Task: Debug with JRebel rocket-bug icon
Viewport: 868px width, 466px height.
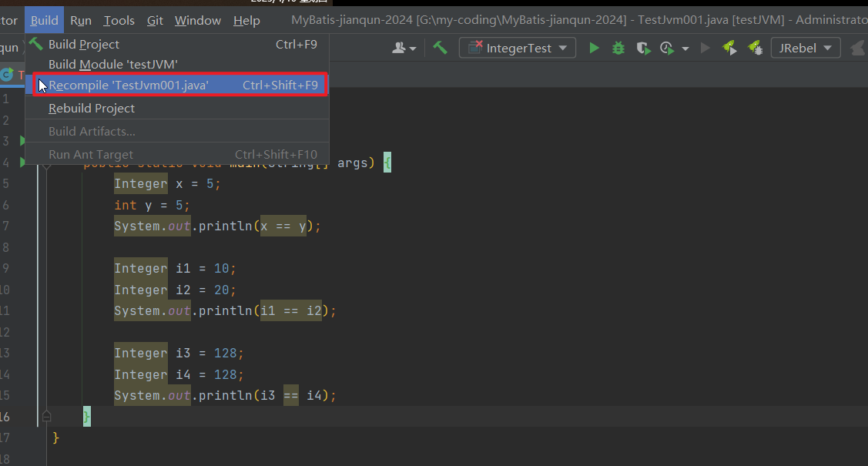Action: (755, 49)
